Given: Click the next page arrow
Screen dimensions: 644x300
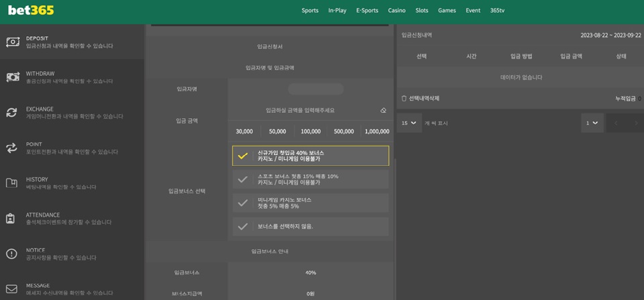Looking at the screenshot, I should [636, 123].
